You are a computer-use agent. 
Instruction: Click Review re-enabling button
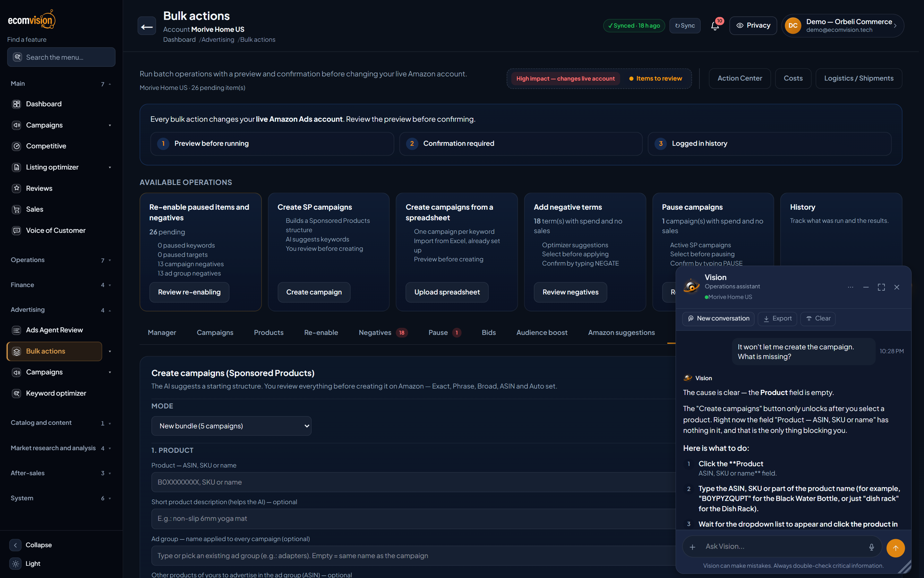[189, 292]
